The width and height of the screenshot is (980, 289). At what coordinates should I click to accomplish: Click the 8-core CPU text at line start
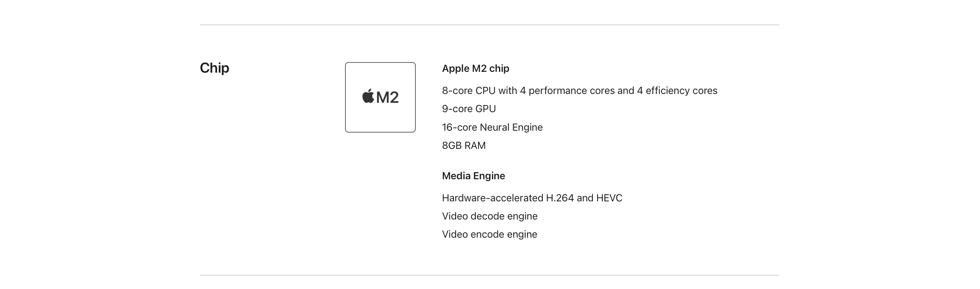pyautogui.click(x=457, y=91)
